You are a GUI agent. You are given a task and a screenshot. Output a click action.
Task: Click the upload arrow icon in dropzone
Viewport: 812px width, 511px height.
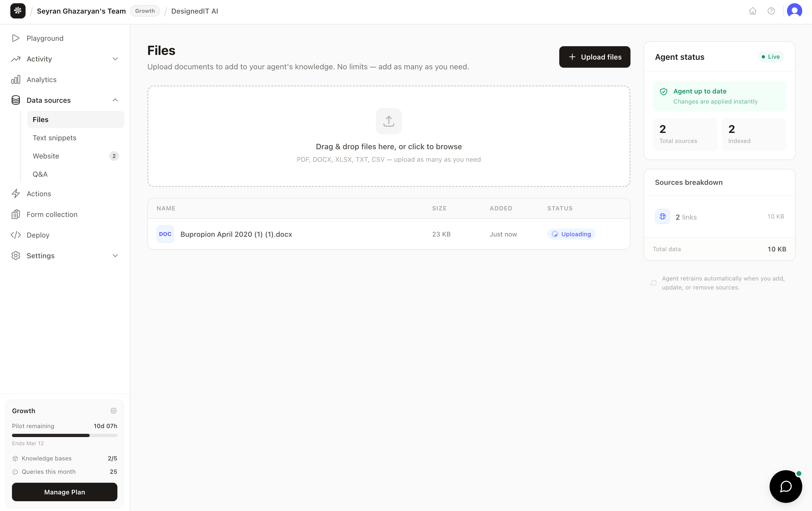[388, 121]
